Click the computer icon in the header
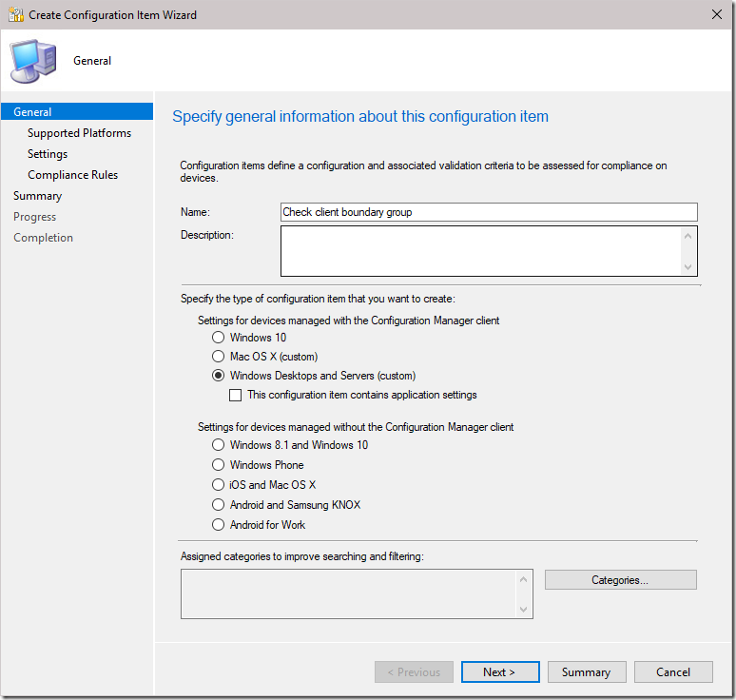This screenshot has height=700, width=736. (x=33, y=60)
